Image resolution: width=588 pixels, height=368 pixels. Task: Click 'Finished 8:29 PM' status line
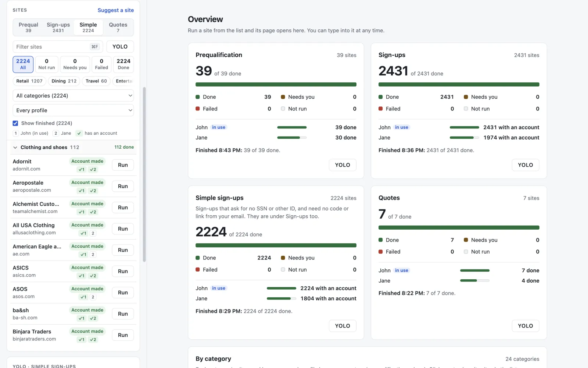[x=244, y=311]
